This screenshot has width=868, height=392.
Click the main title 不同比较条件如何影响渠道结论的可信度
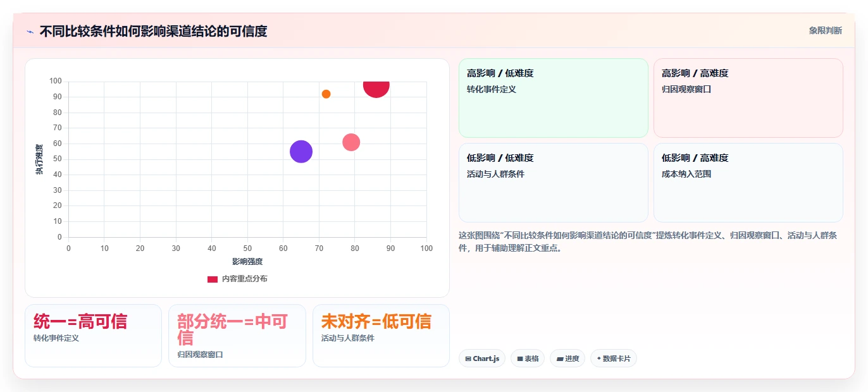[x=153, y=31]
